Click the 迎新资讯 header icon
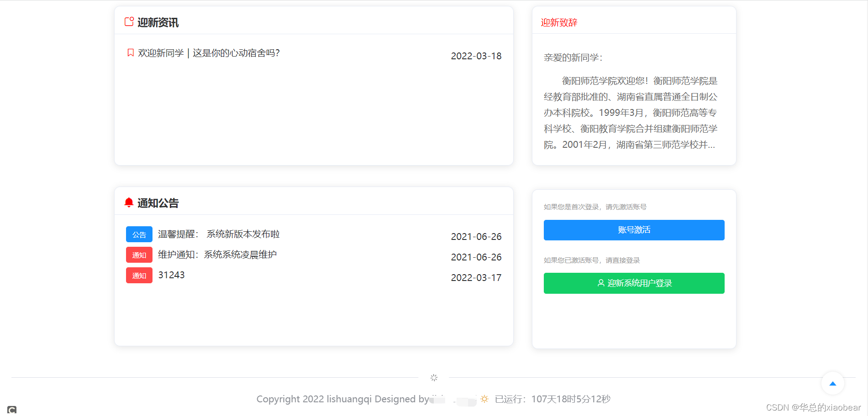 pos(129,22)
